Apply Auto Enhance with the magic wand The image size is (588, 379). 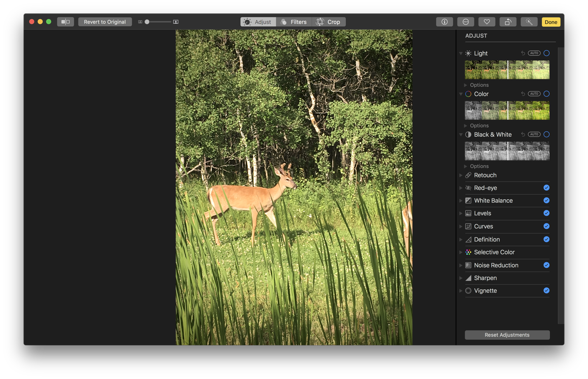(529, 22)
